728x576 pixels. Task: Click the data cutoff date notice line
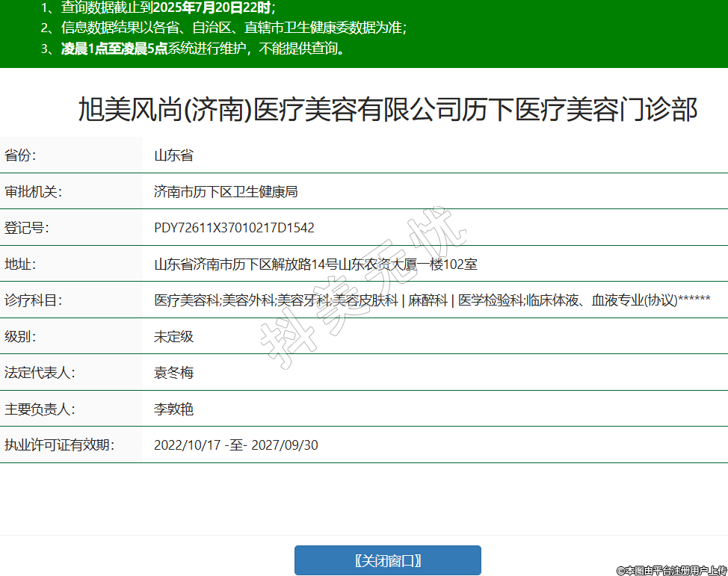[158, 8]
